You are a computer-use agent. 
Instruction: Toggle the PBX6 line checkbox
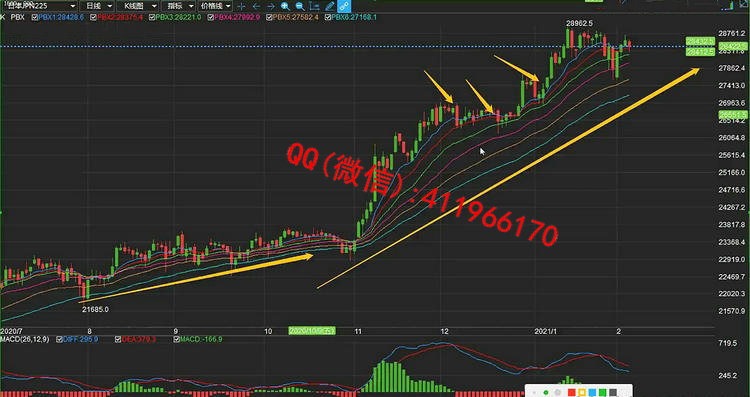point(328,17)
